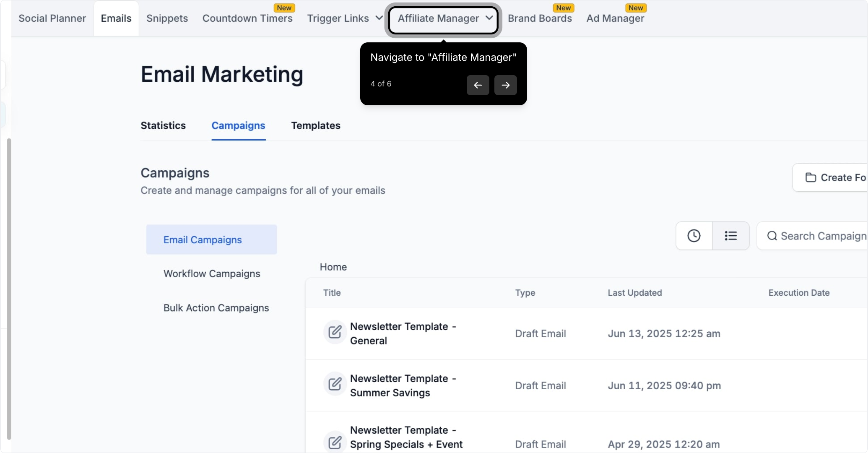Screen dimensions: 868x453
Task: Click the Execution Date column header
Action: 799,293
